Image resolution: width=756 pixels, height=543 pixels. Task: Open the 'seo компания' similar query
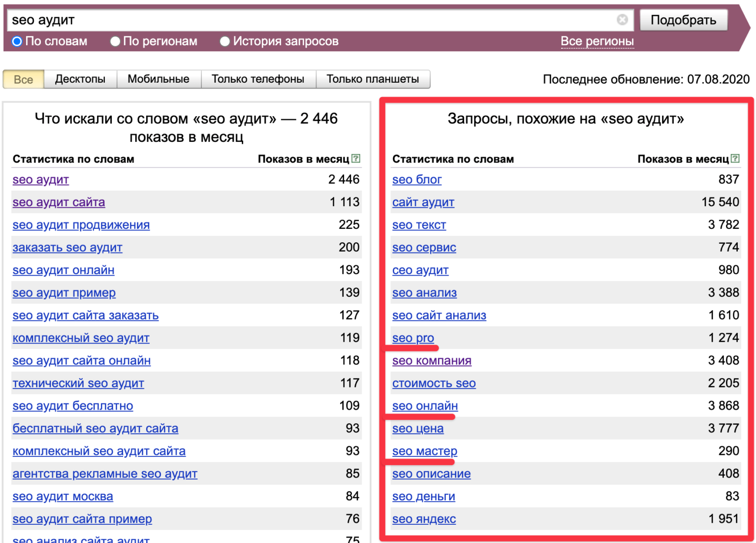pos(432,361)
